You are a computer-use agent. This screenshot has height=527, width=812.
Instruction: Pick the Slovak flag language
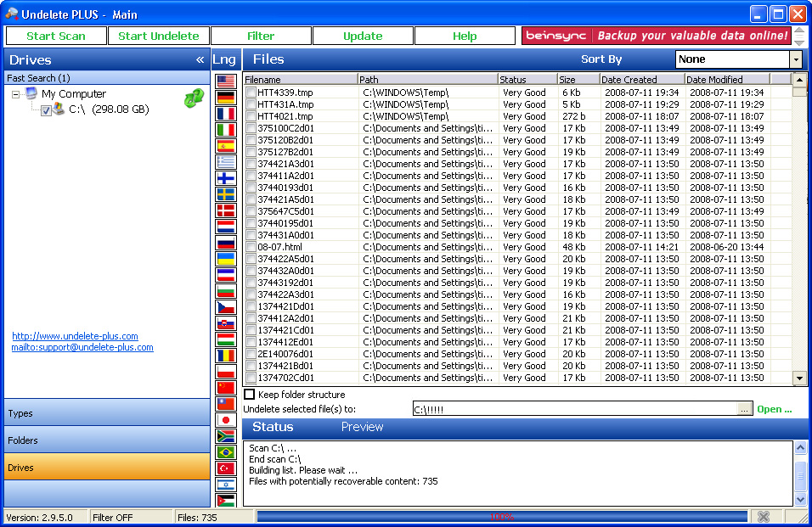[226, 323]
